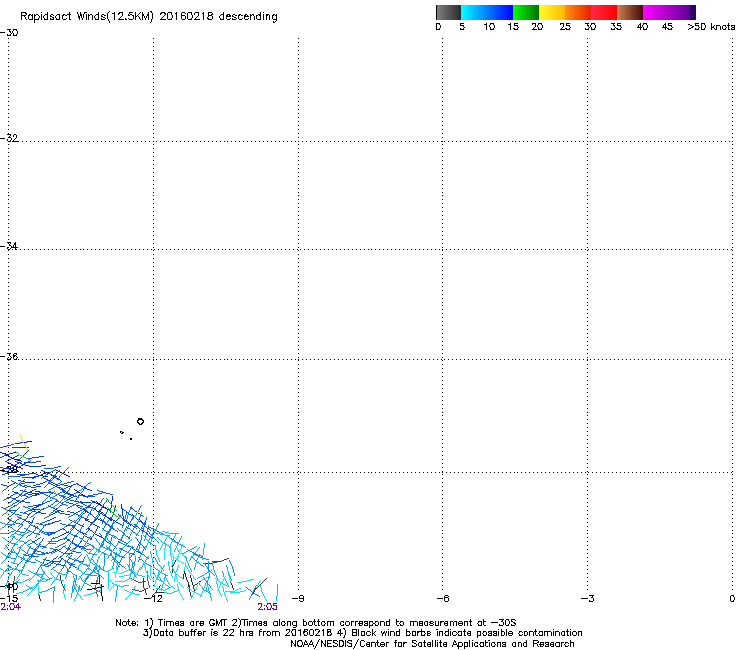This screenshot has height=650, width=740.
Task: Select the yellow 20-25 knots legend segment
Action: pos(552,12)
